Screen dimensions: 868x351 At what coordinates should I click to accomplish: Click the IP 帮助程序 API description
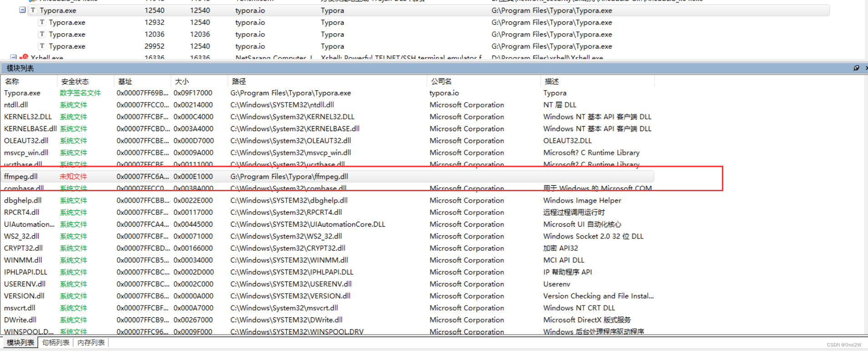point(568,272)
